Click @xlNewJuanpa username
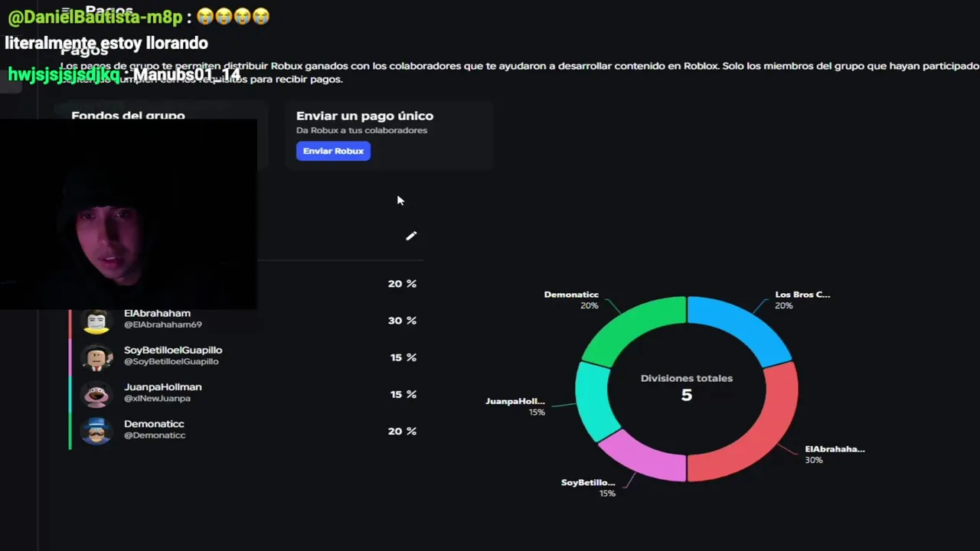This screenshot has width=980, height=551. coord(157,398)
